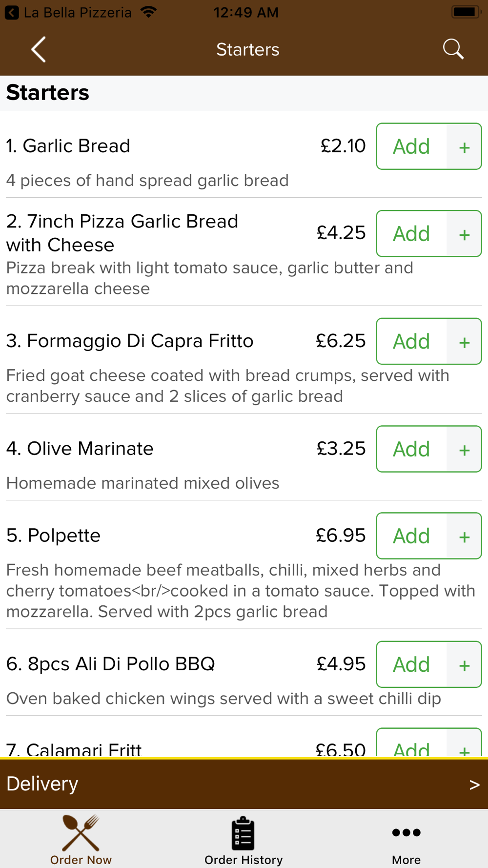Tap plus icon for Polpette
This screenshot has width=488, height=868.
pos(464,536)
